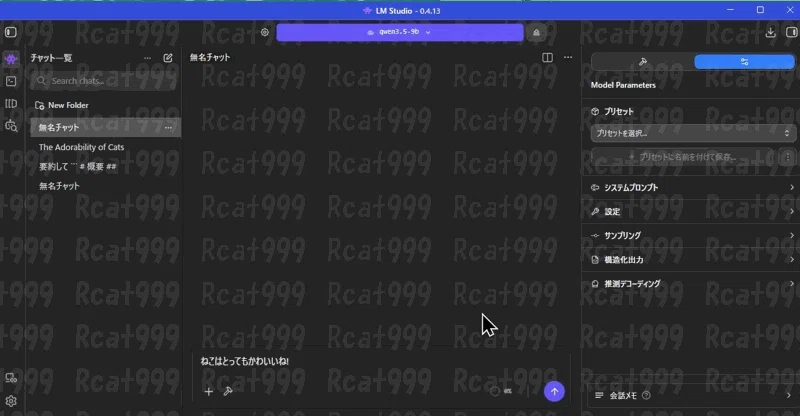Click the 無名チャット title in the chat header
The image size is (800, 416).
pyautogui.click(x=210, y=57)
